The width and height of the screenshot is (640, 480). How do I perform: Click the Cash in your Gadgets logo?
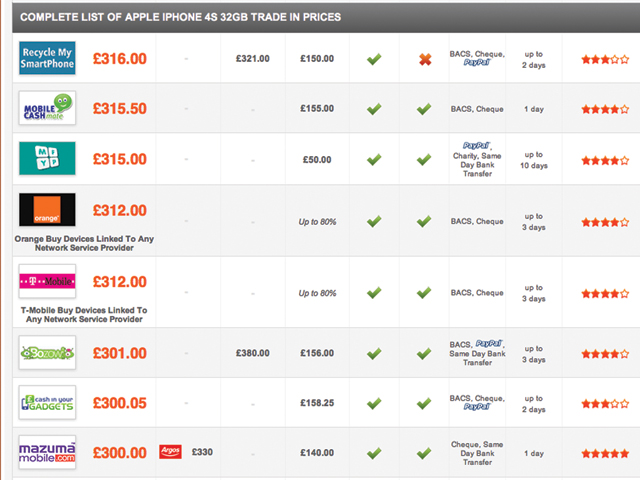[47, 402]
